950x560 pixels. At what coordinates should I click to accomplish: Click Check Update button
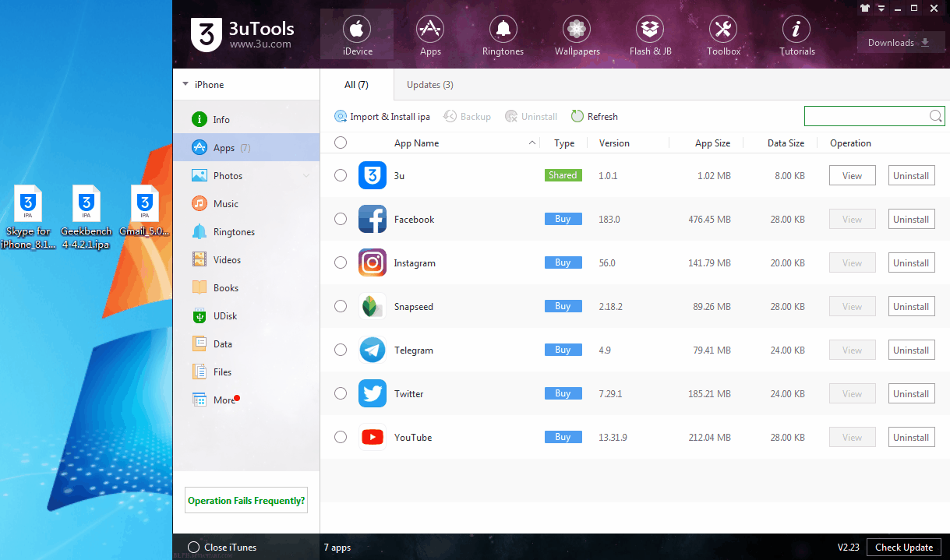pyautogui.click(x=904, y=547)
